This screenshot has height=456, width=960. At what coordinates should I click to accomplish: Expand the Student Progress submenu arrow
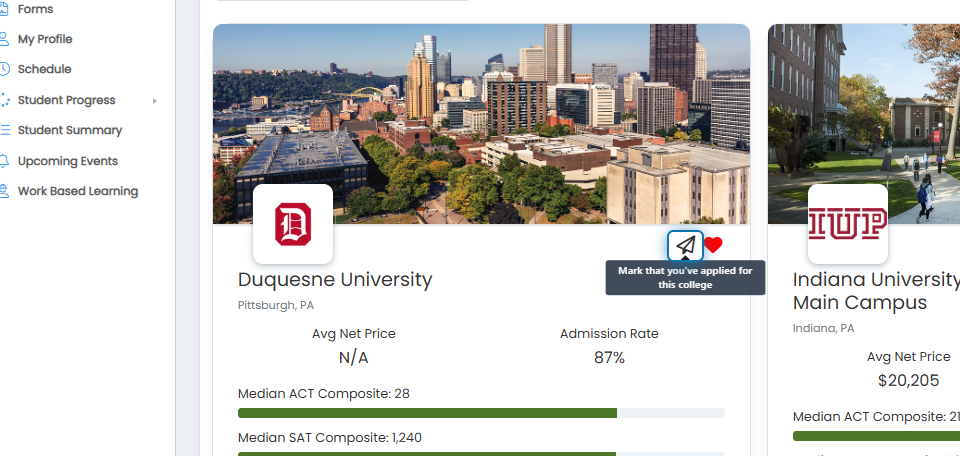154,100
